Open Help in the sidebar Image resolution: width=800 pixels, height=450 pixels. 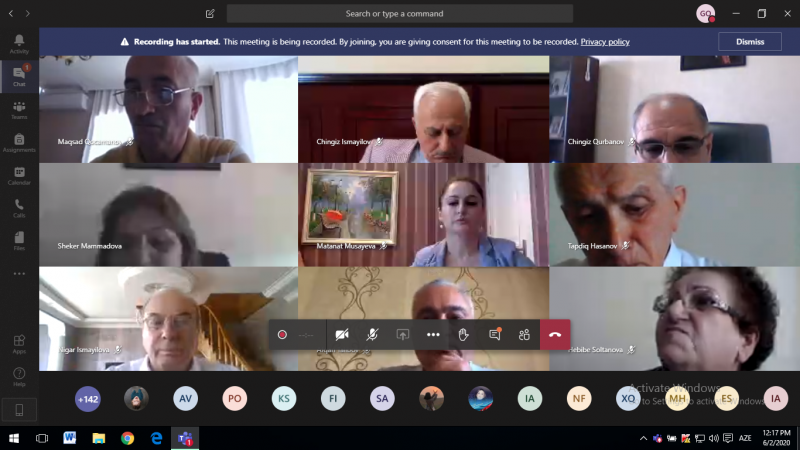point(19,377)
